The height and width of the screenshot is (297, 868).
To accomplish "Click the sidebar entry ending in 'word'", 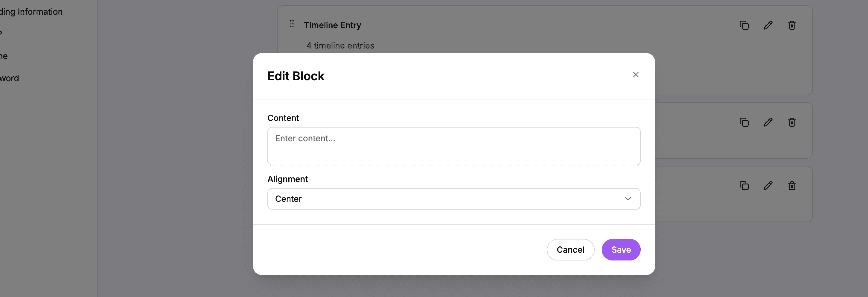I will pyautogui.click(x=10, y=78).
